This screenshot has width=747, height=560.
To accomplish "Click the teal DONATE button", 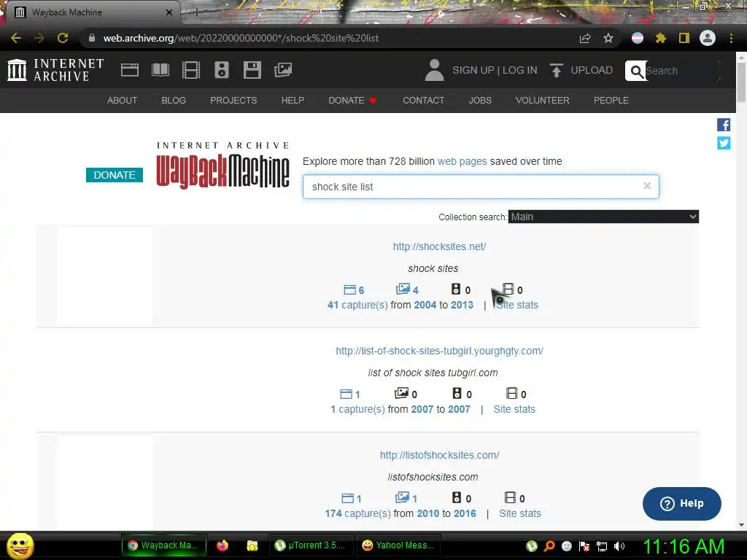I will pos(115,175).
